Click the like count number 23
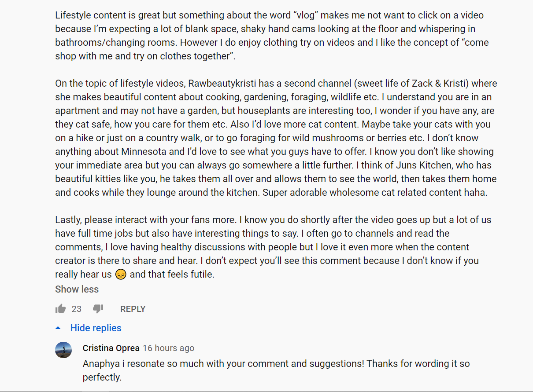Viewport: 533px width, 392px height. [77, 309]
